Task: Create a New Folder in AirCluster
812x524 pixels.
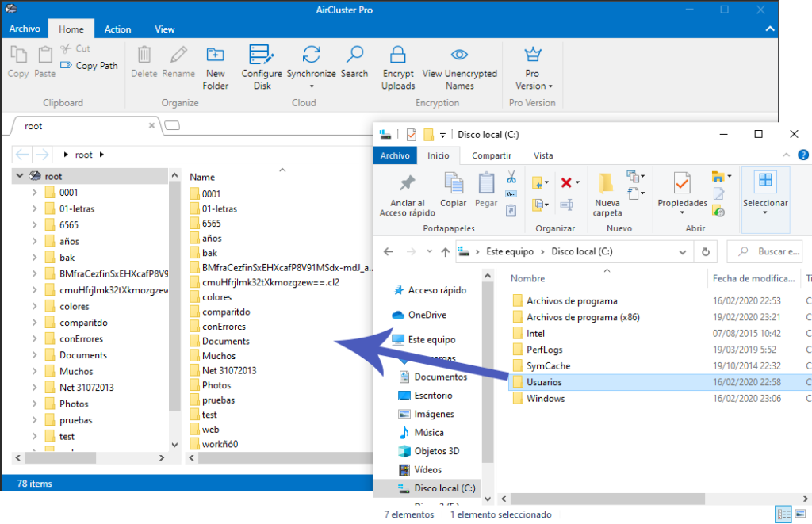Action: pos(216,67)
